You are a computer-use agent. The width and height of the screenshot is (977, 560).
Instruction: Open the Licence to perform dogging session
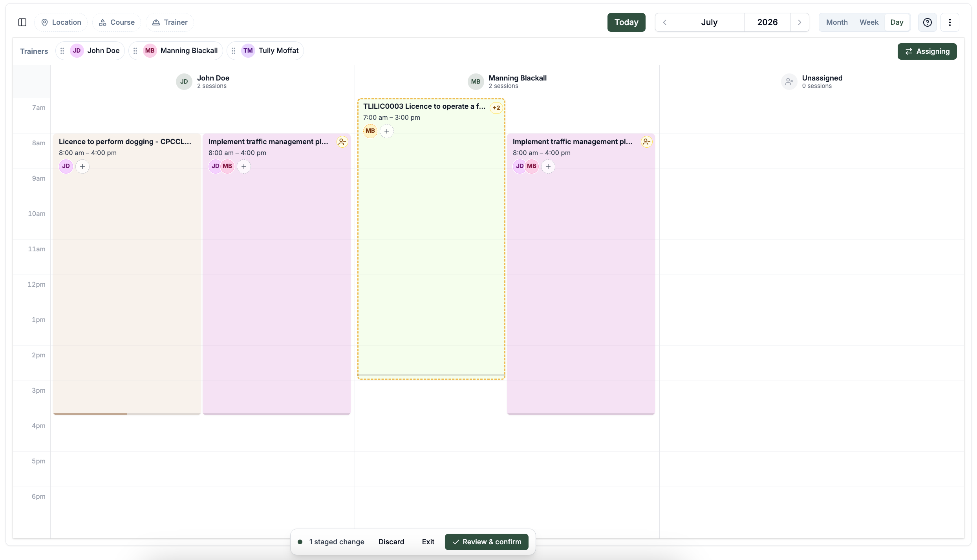point(127,274)
